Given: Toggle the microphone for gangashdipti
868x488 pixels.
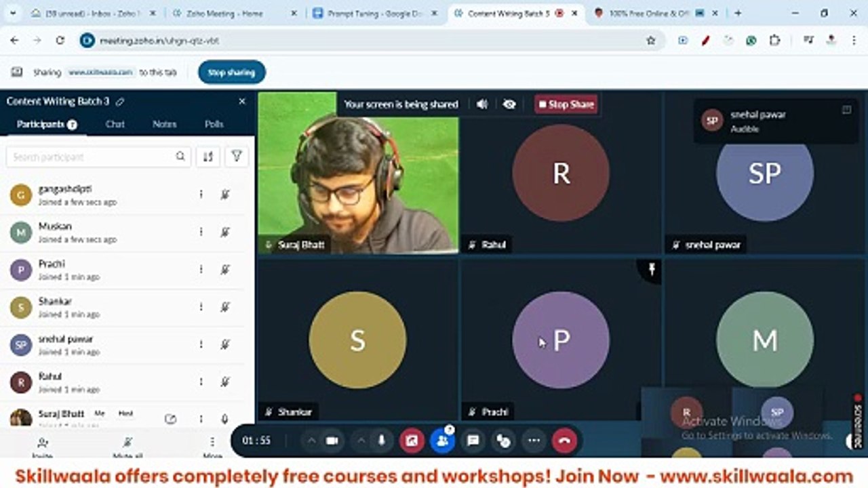Looking at the screenshot, I should coord(225,195).
